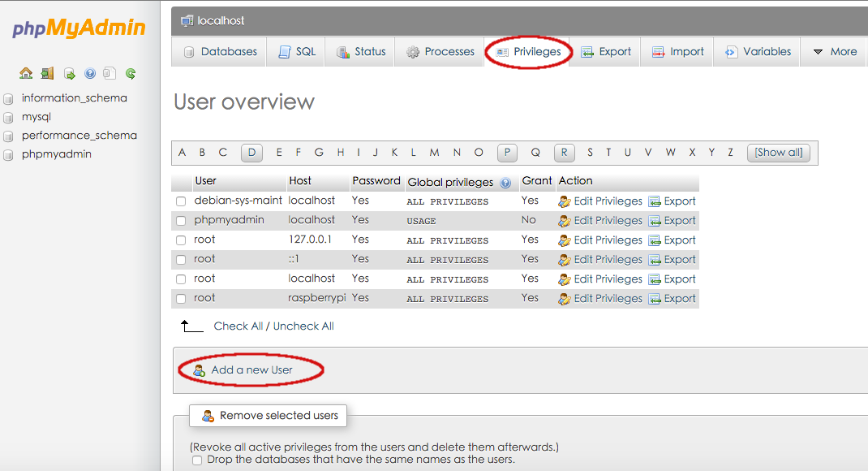Click the letter D filter button

click(x=252, y=152)
